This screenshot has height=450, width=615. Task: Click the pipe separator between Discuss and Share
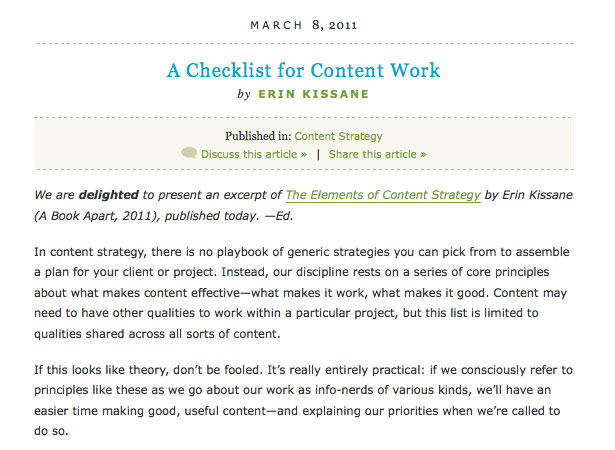click(x=318, y=154)
